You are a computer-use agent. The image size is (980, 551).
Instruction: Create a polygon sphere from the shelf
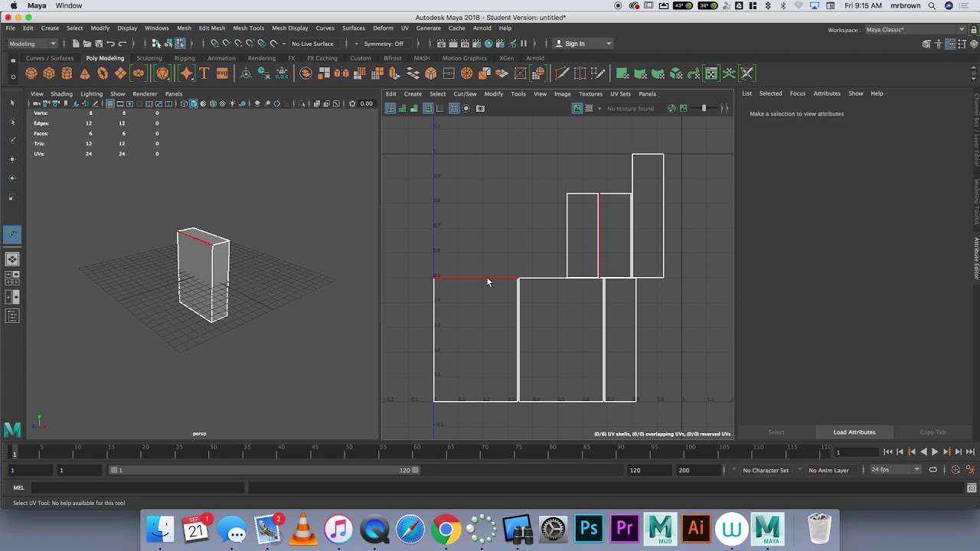pyautogui.click(x=31, y=73)
